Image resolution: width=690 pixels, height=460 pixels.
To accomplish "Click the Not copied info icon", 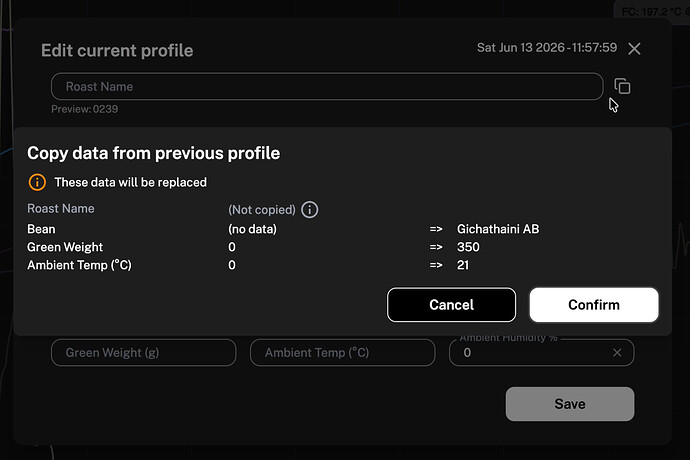I will click(x=310, y=210).
